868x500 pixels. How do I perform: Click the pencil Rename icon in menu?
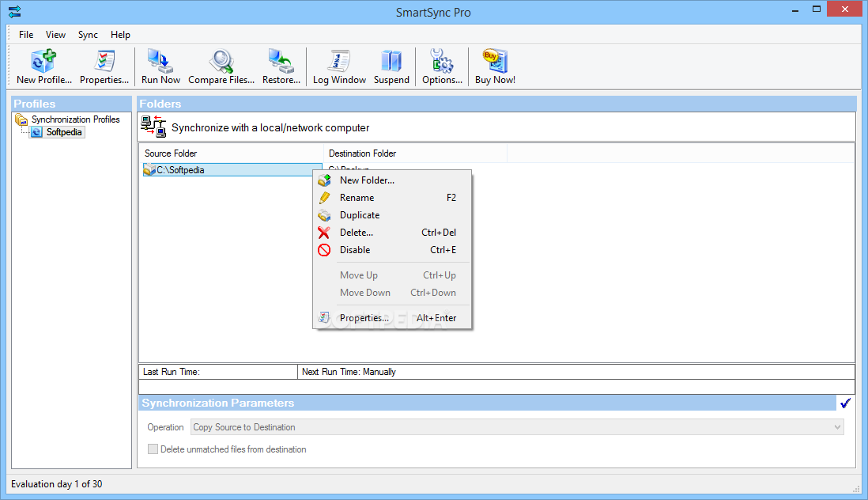click(324, 198)
